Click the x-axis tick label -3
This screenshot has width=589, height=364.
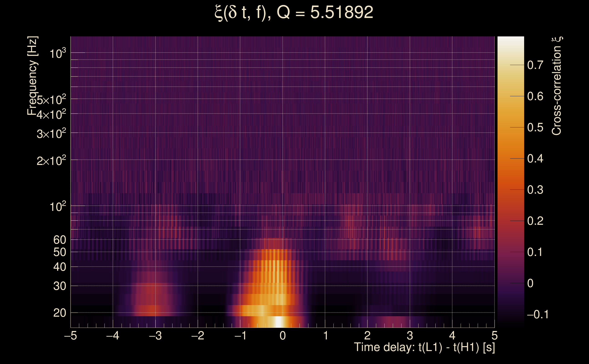tap(155, 336)
